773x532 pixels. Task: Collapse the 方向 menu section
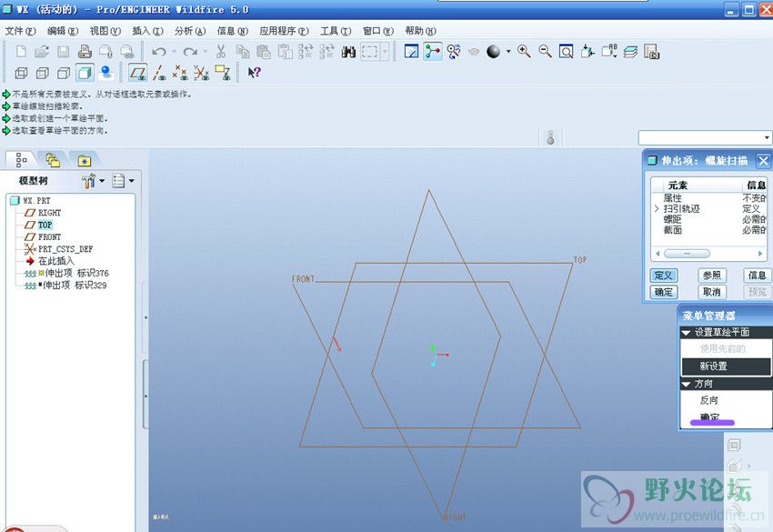click(x=686, y=384)
